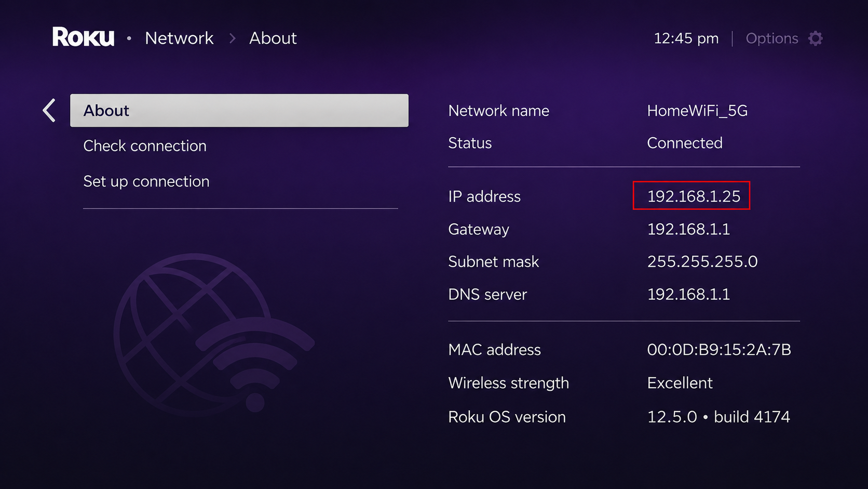Click the Connected status value

pyautogui.click(x=685, y=143)
